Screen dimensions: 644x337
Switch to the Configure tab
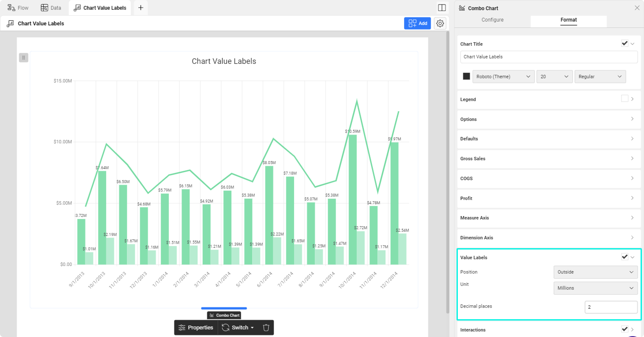492,20
